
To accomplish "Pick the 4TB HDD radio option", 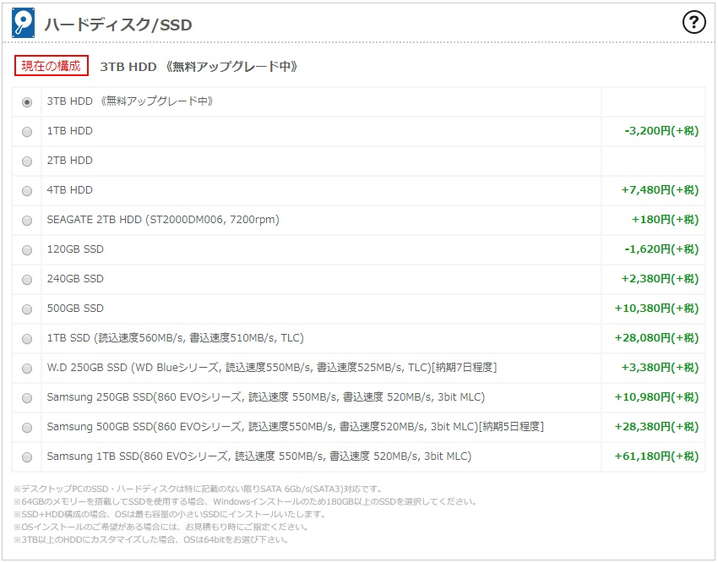I will pos(27,191).
